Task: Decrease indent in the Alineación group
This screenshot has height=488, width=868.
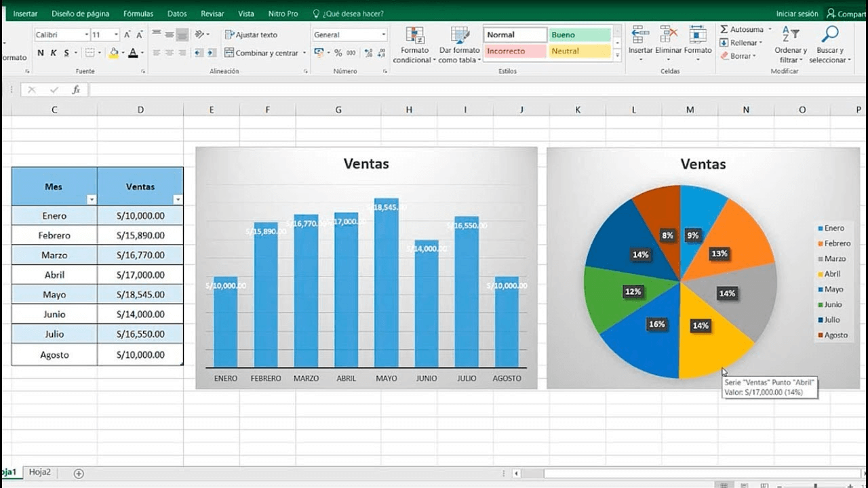Action: click(x=199, y=53)
